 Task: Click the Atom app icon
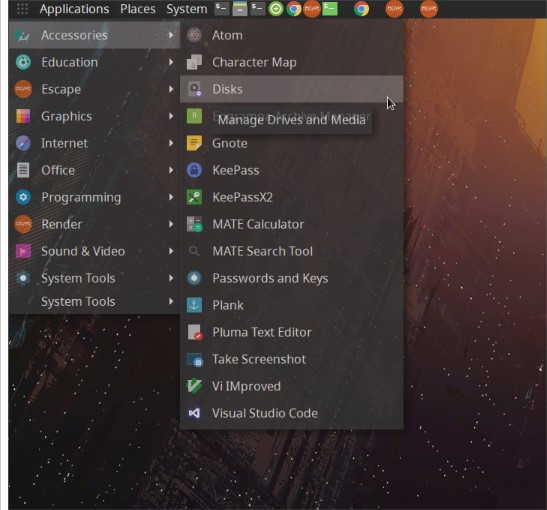point(194,35)
